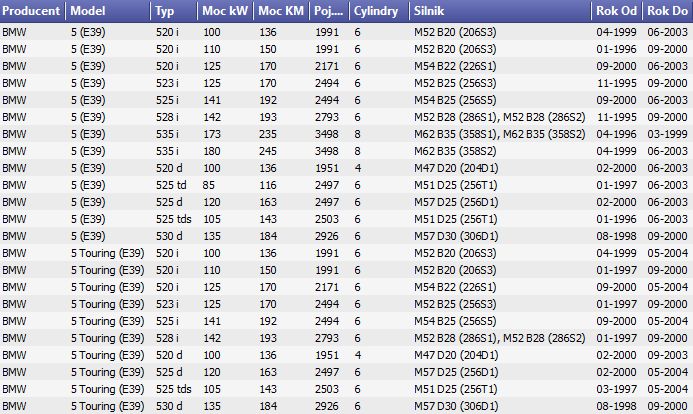Select the Moc KM column header
Viewport: 693px width, 414px height.
[281, 11]
